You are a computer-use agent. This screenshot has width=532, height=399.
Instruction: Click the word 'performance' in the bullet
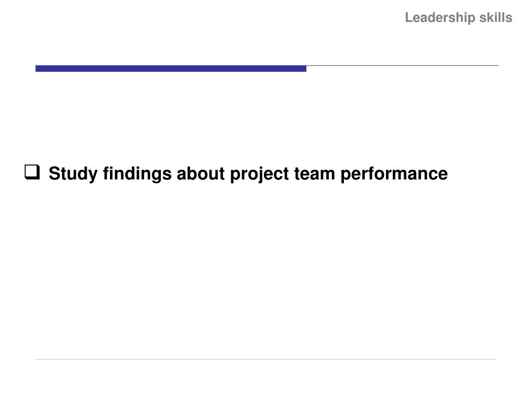pos(394,174)
